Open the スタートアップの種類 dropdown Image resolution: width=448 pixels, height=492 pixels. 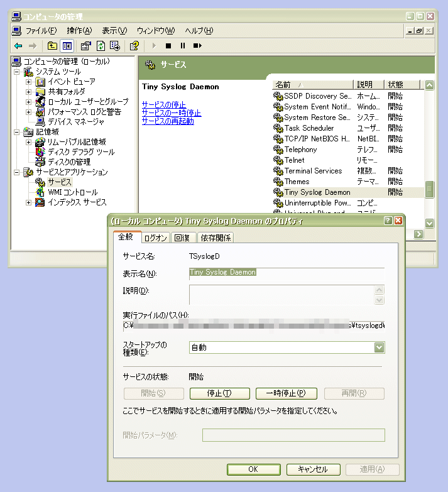(379, 347)
